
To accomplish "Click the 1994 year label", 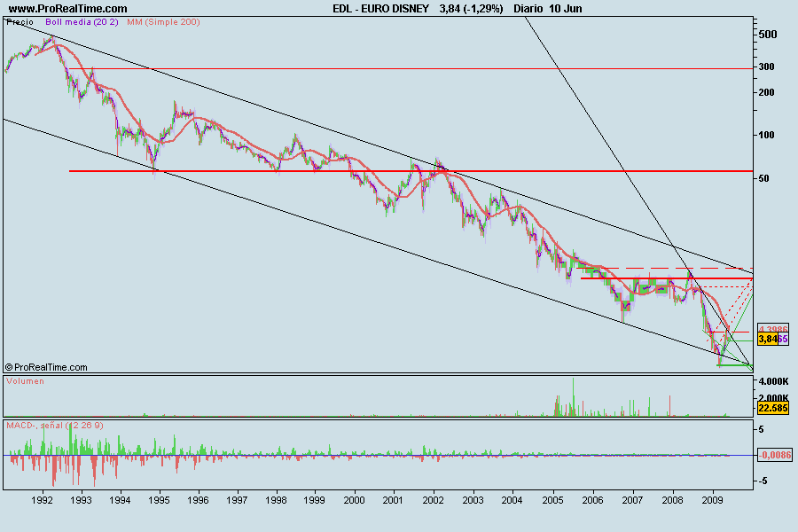I will coord(120,500).
